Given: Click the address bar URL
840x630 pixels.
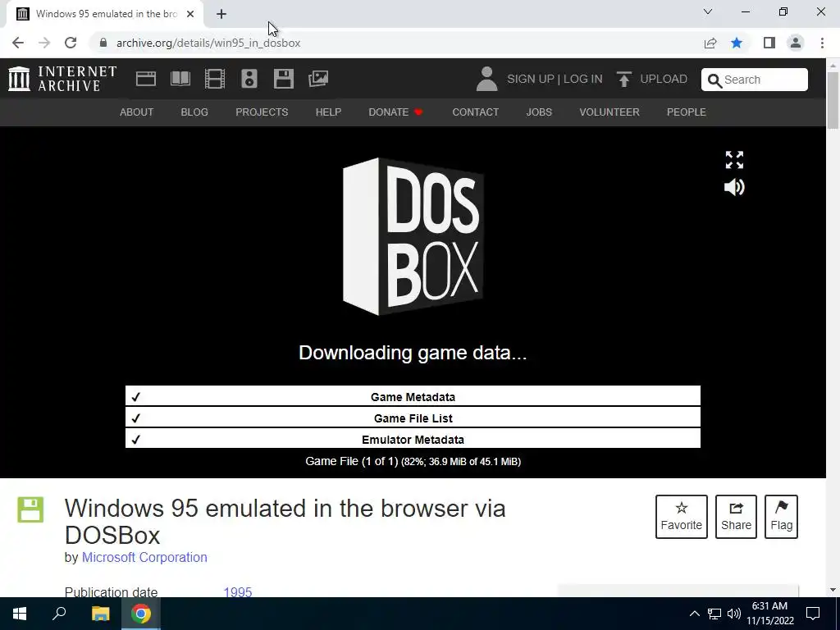Looking at the screenshot, I should coord(208,43).
